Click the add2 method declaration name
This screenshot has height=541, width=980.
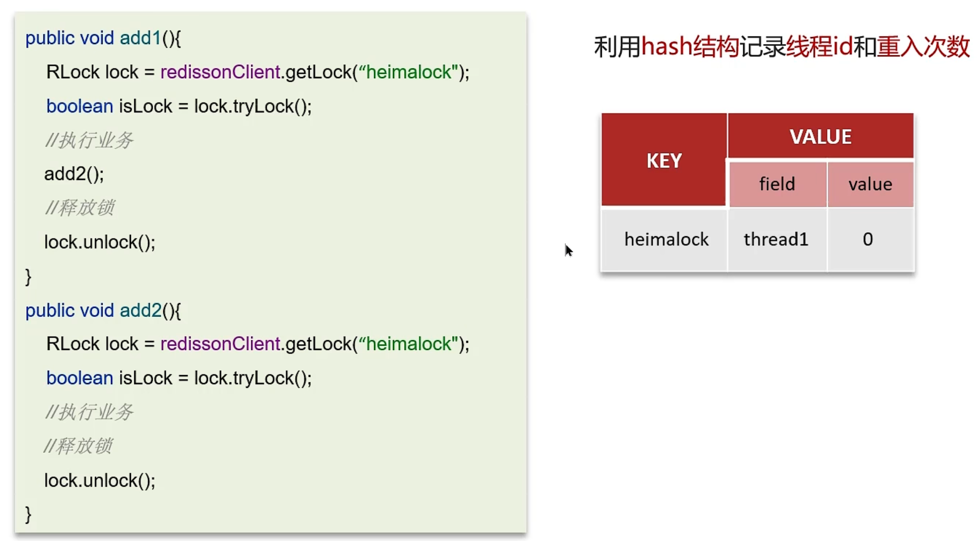click(x=140, y=310)
